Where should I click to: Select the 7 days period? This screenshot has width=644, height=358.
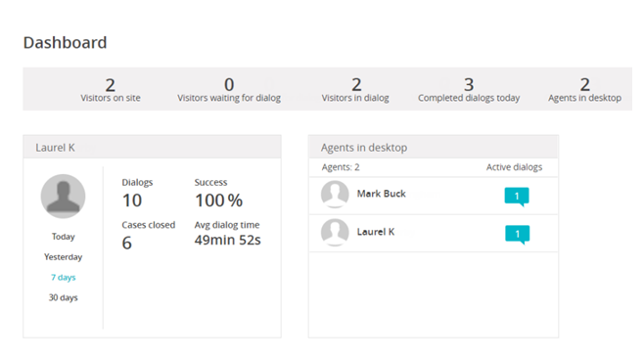pos(64,278)
